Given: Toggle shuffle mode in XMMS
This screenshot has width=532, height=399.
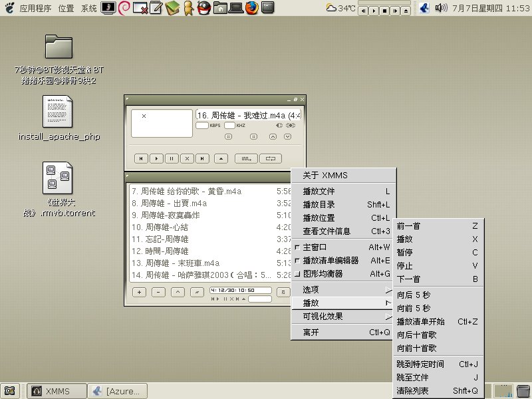Looking at the screenshot, I should [246, 158].
